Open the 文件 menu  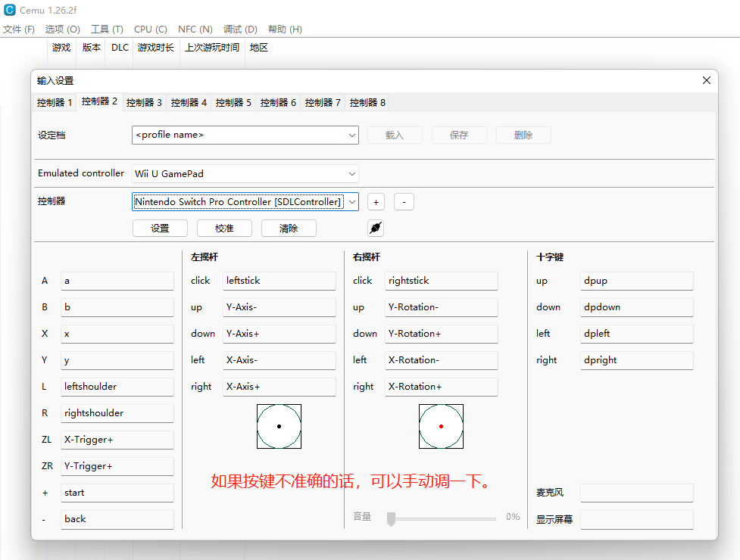click(x=19, y=29)
